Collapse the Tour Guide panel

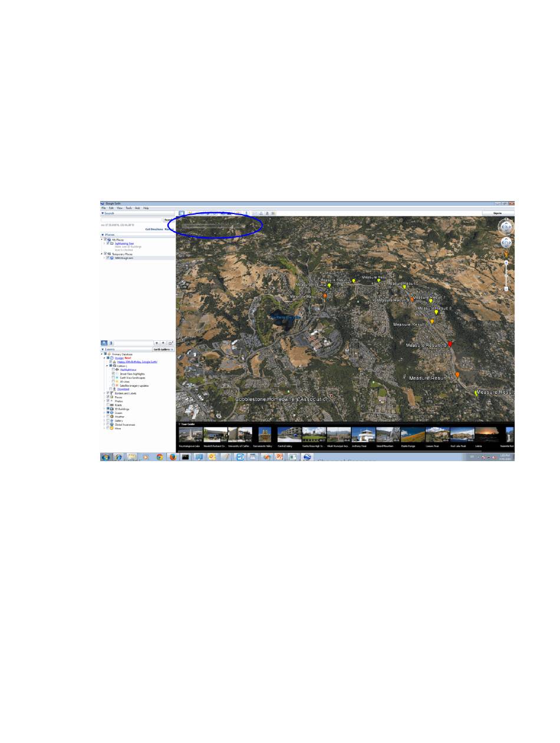(179, 424)
